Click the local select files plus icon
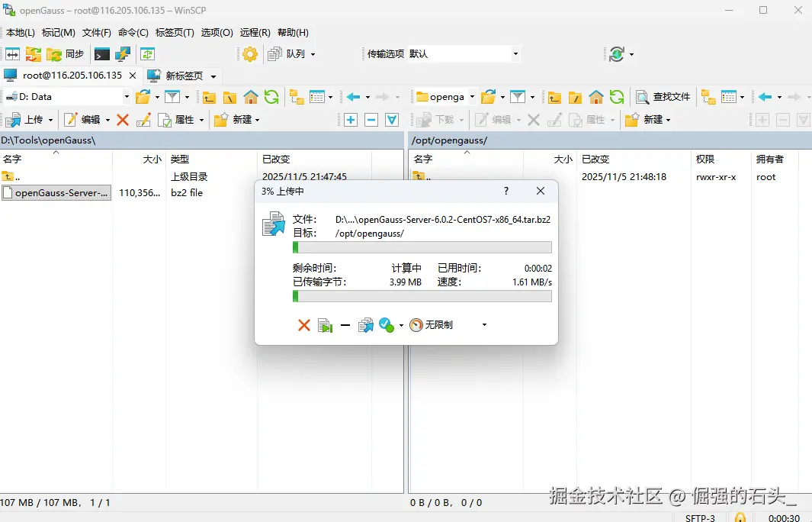 [x=351, y=120]
